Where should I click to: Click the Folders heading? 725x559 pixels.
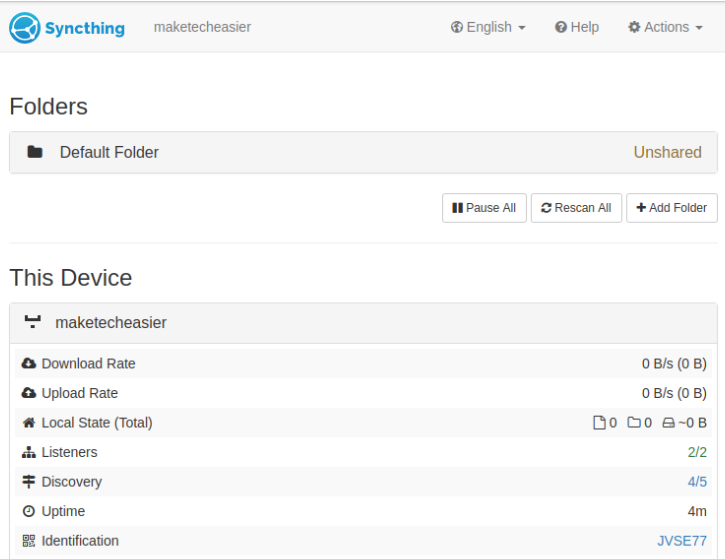click(x=49, y=106)
